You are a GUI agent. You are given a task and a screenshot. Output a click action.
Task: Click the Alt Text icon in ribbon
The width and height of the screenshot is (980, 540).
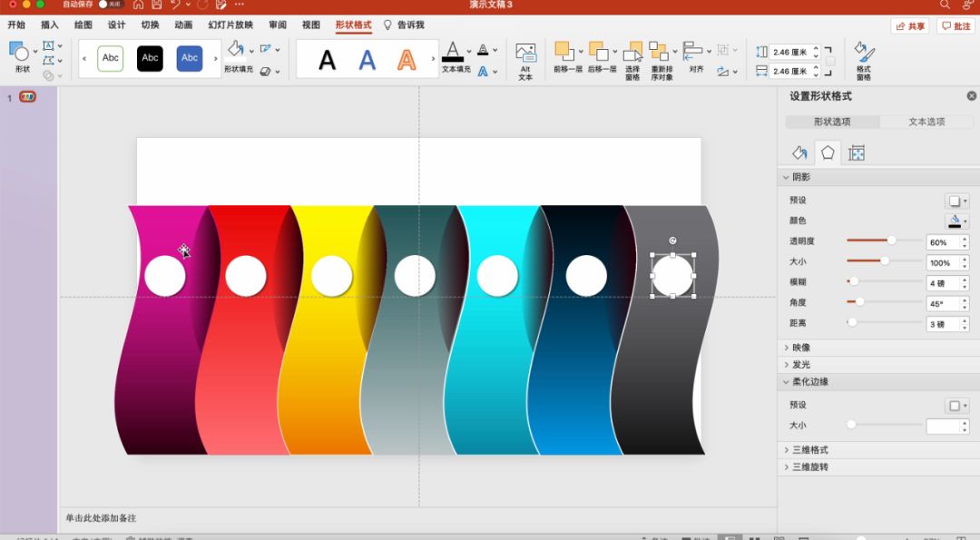tap(525, 54)
